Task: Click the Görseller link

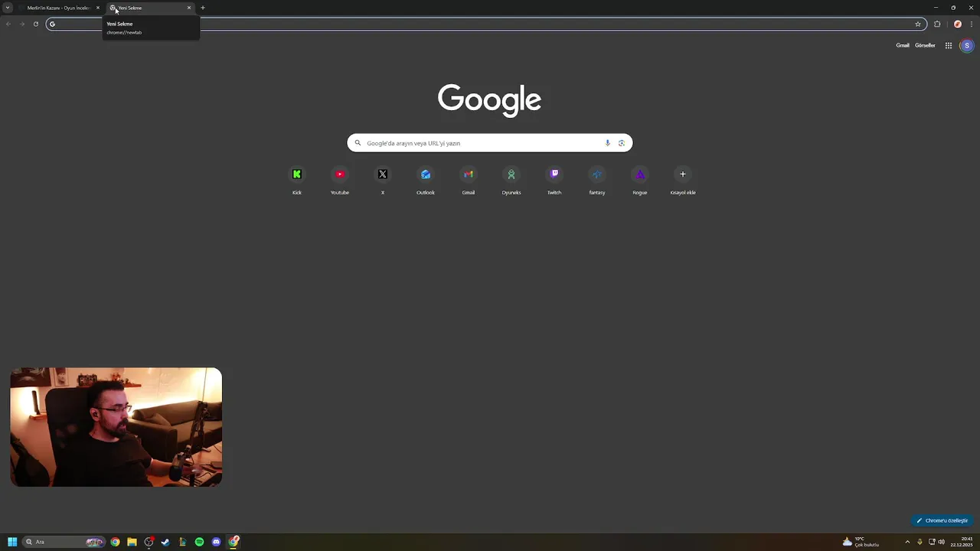Action: point(925,45)
